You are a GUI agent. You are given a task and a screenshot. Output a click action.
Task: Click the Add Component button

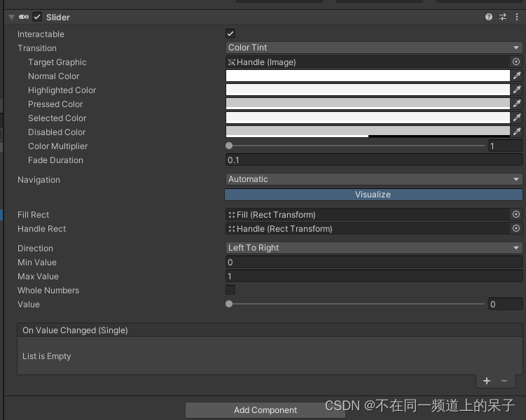[x=265, y=410]
